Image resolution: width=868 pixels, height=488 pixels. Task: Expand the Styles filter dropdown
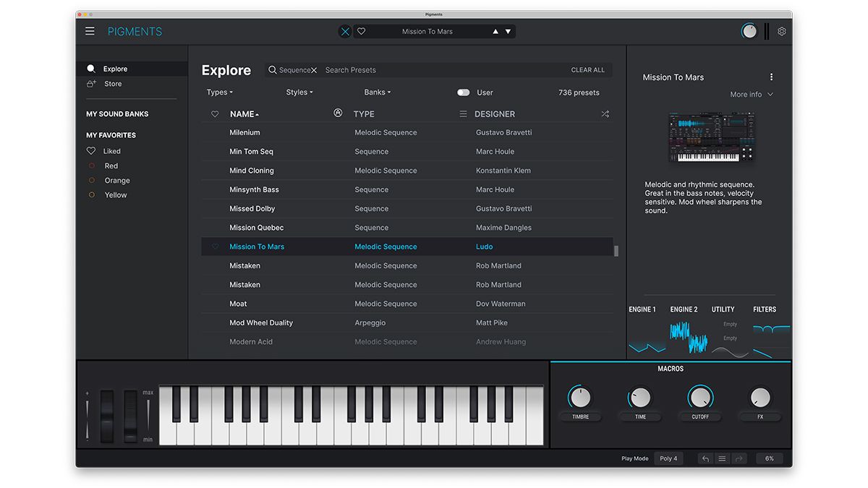point(299,93)
